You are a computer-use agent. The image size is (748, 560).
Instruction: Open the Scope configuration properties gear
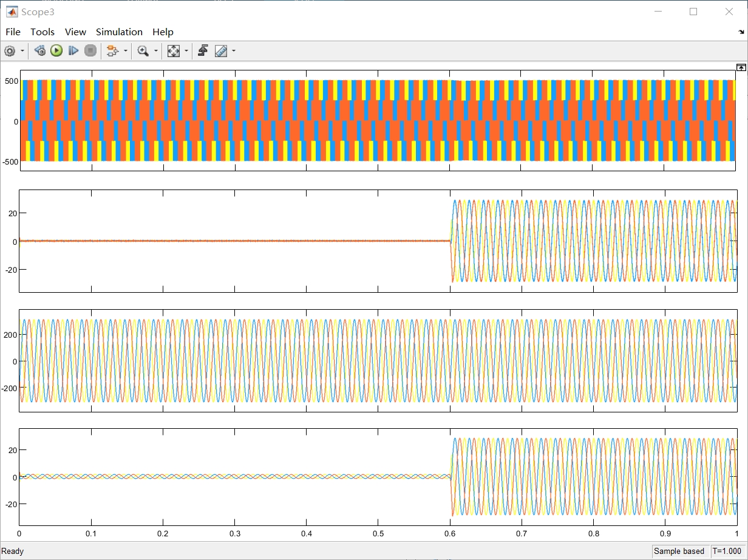tap(10, 51)
